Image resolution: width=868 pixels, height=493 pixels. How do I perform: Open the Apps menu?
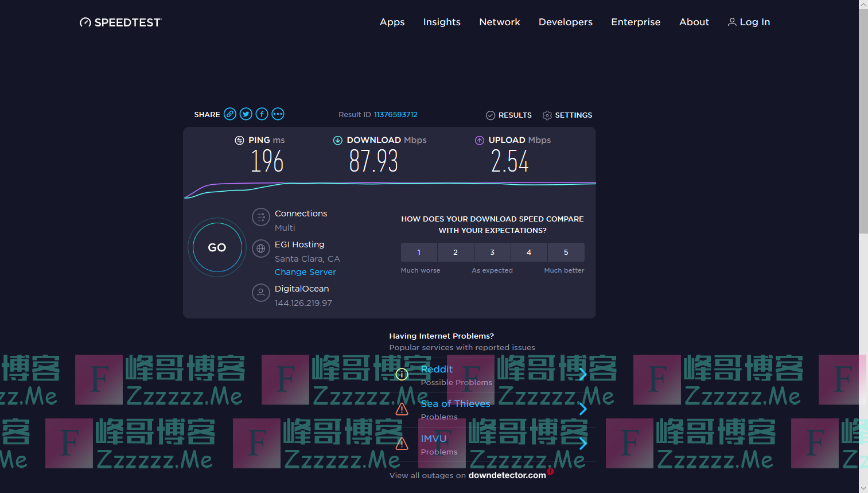392,22
